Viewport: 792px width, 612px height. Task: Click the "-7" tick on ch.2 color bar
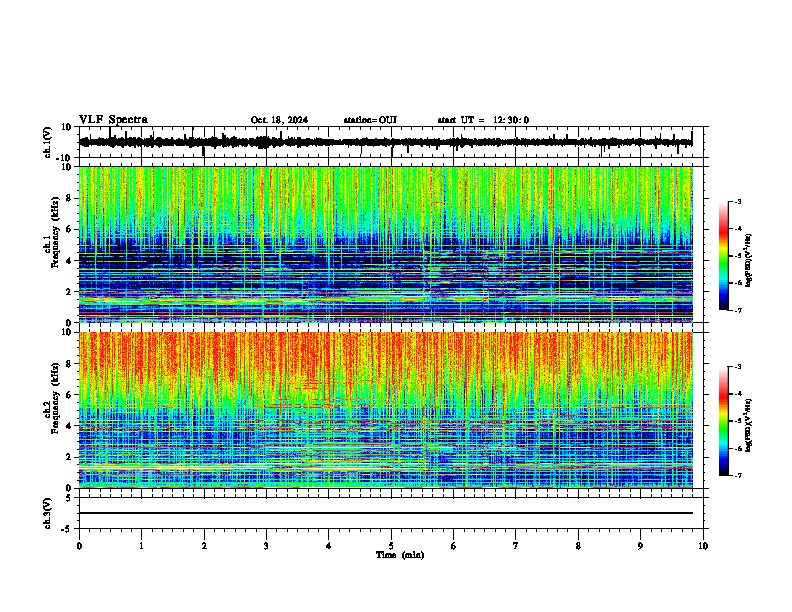[x=737, y=475]
